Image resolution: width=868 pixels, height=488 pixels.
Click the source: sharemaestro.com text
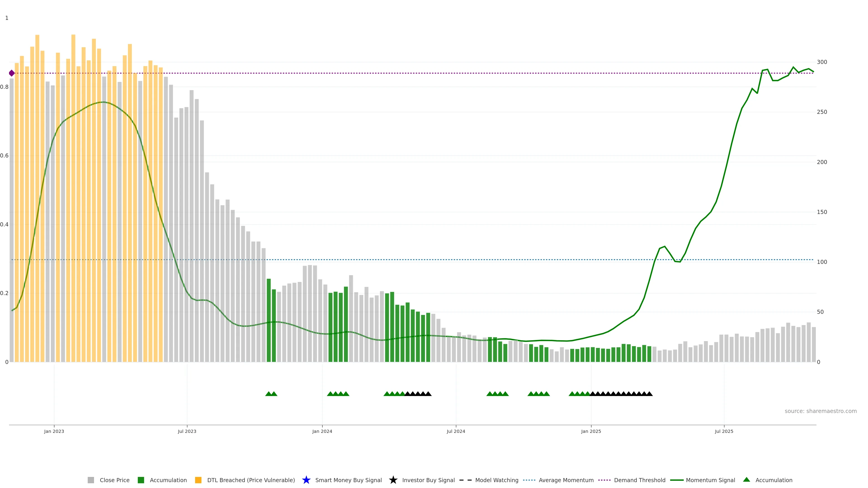[x=821, y=411]
